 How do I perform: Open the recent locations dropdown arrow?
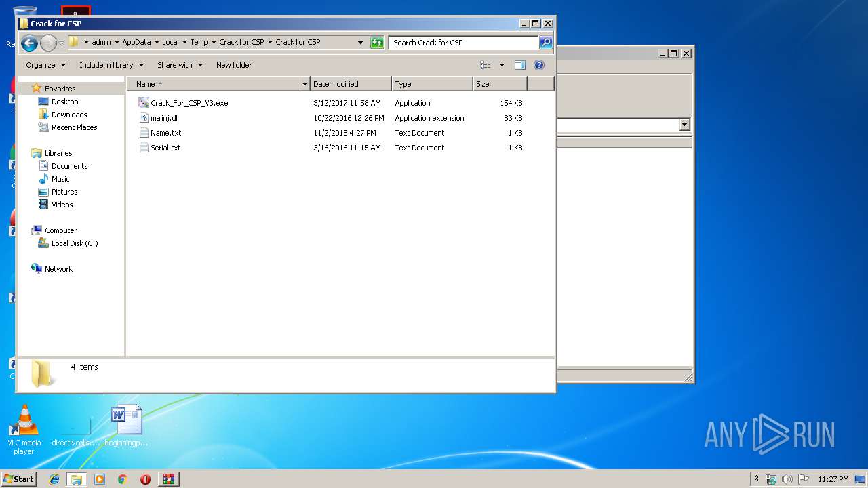pos(61,43)
